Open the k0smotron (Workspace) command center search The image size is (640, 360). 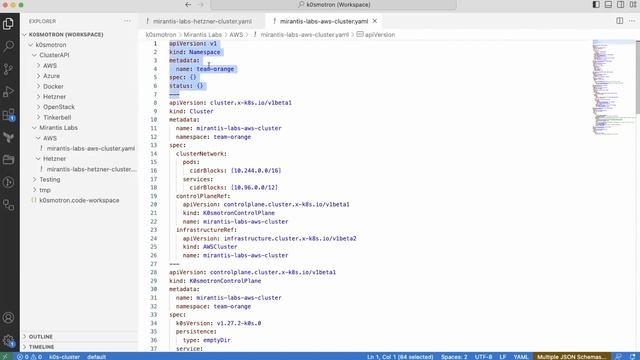point(334,4)
